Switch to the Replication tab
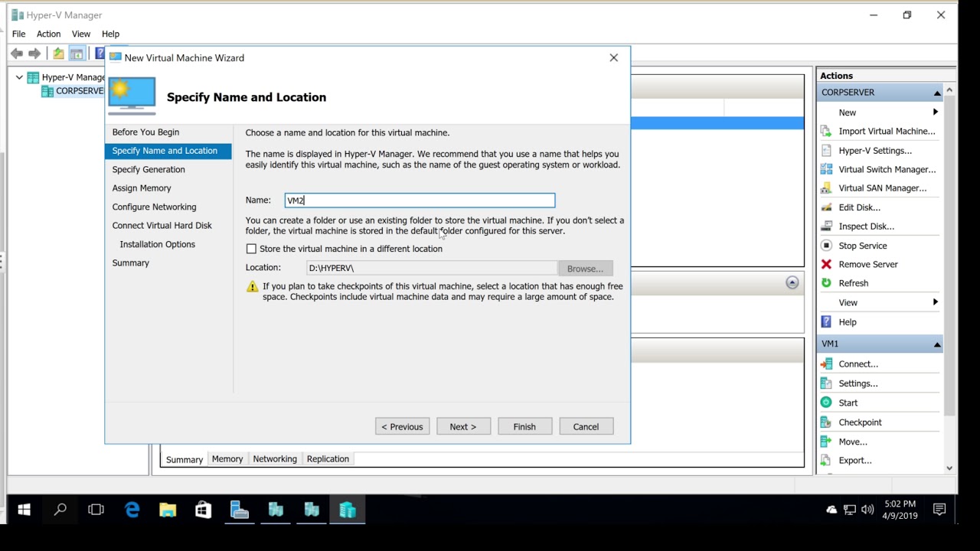980x551 pixels. pos(328,459)
